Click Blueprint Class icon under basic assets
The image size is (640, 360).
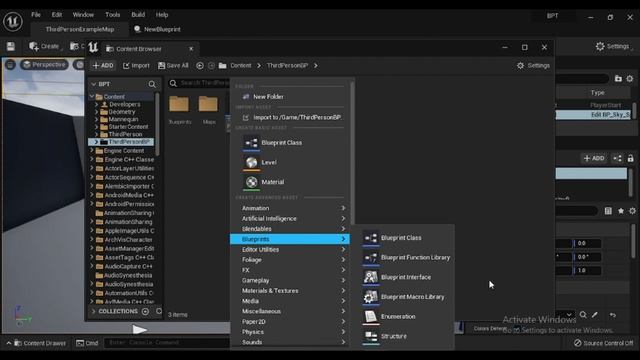click(251, 143)
